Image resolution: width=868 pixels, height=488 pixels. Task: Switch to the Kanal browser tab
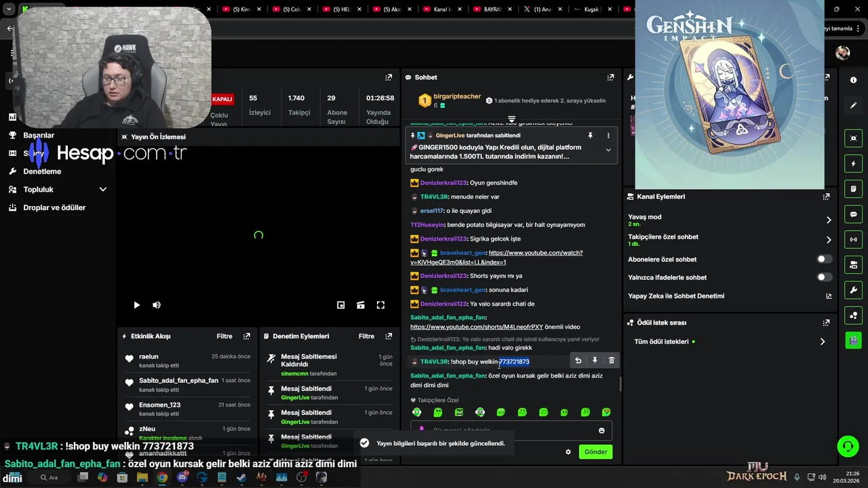click(446, 9)
